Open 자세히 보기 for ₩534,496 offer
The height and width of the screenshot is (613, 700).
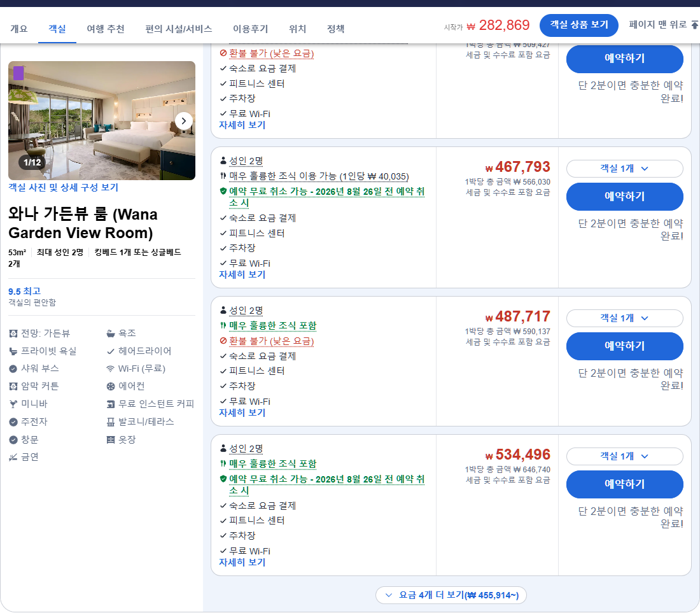242,562
